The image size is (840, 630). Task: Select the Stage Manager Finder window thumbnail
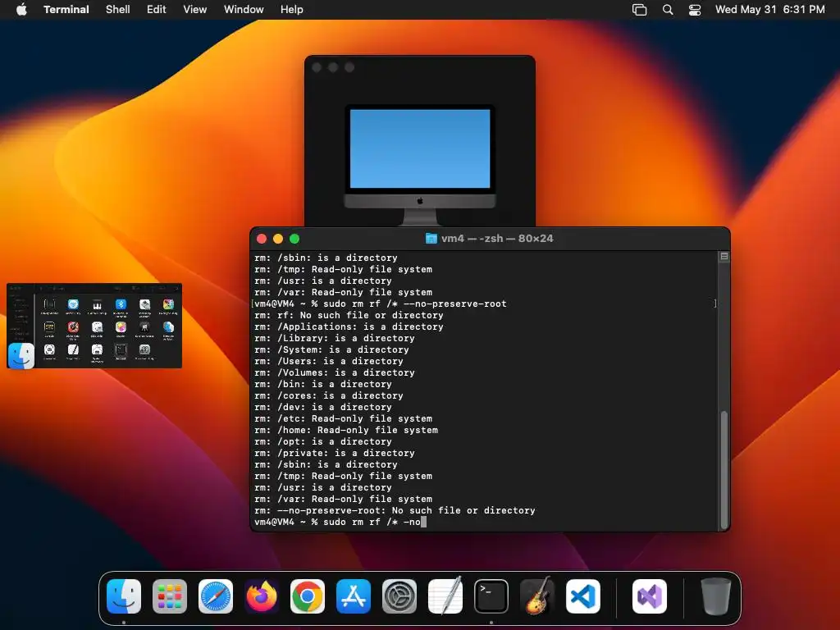click(94, 326)
